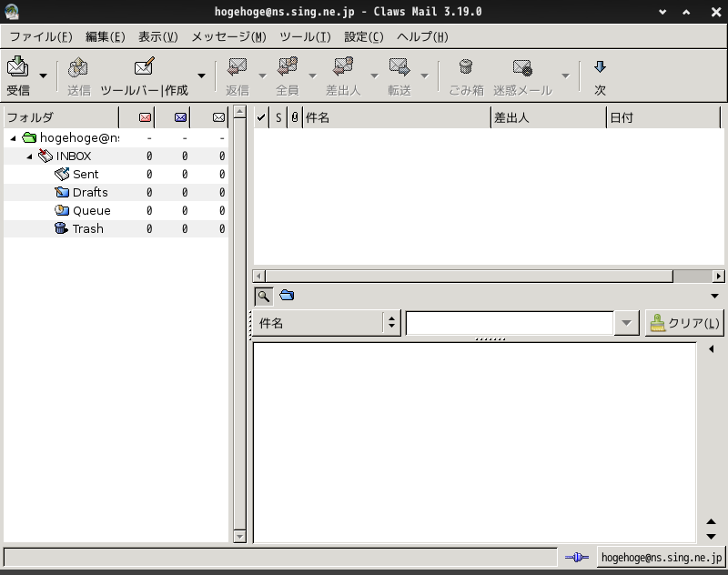
Task: Collapse the hogehoge@ns account tree node
Action: (x=13, y=138)
